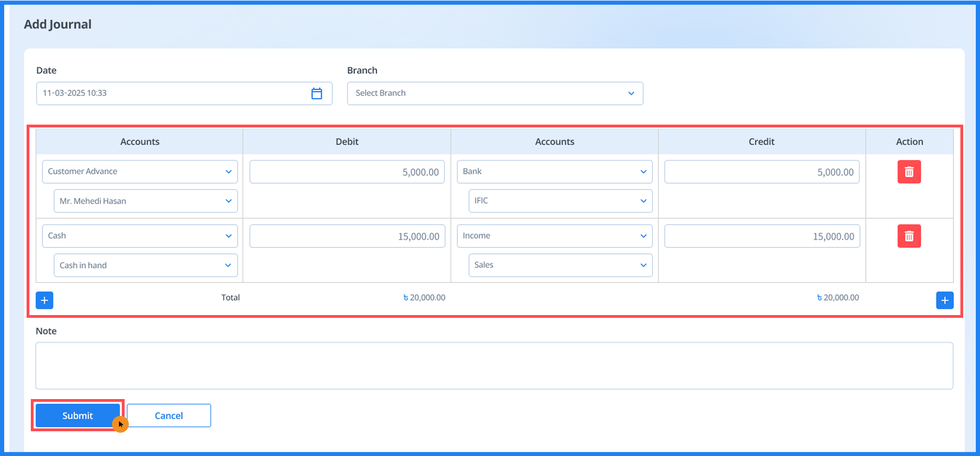
Task: Expand the Bank credit account dropdown
Action: (554, 172)
